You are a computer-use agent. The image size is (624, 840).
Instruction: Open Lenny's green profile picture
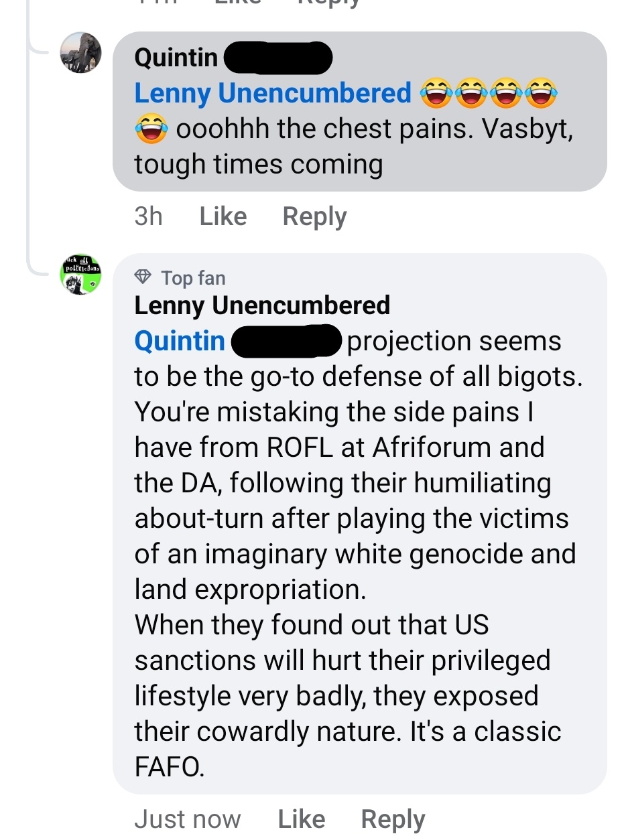point(80,274)
